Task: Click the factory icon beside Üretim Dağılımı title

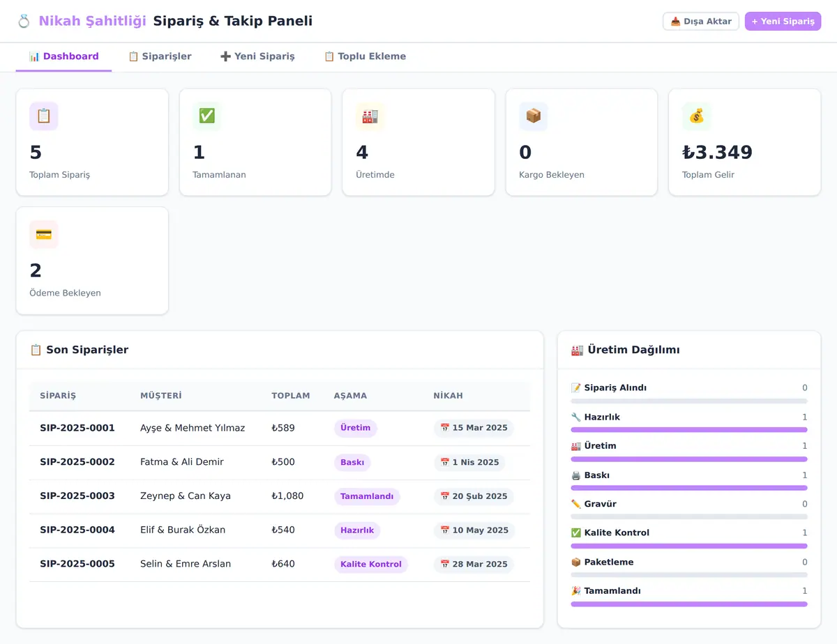Action: pos(577,350)
